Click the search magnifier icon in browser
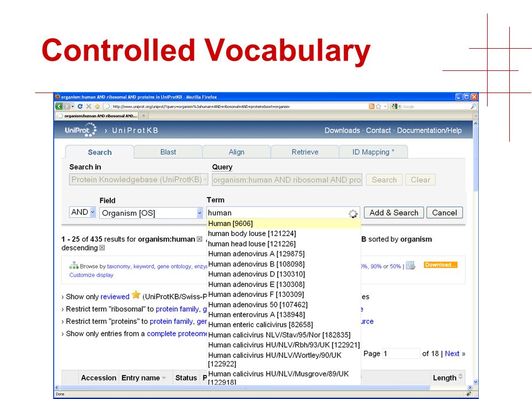Image resolution: width=532 pixels, height=399 pixels. point(473,106)
